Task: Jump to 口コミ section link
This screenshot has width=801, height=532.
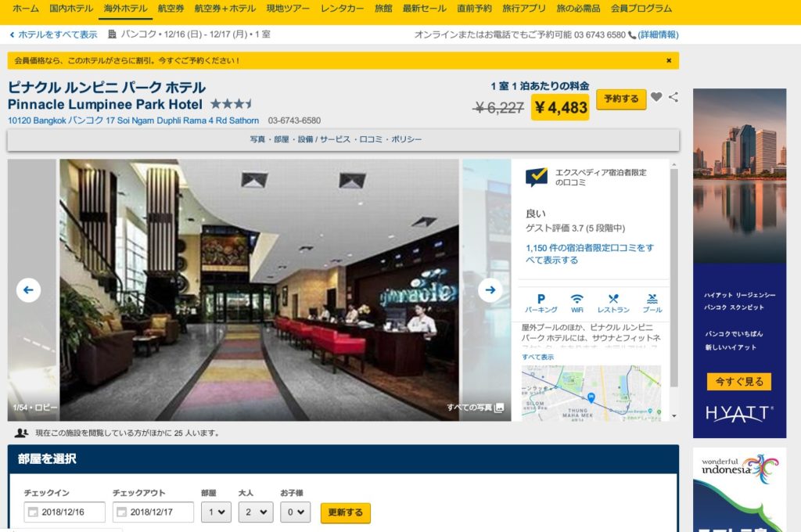Action: 371,139
